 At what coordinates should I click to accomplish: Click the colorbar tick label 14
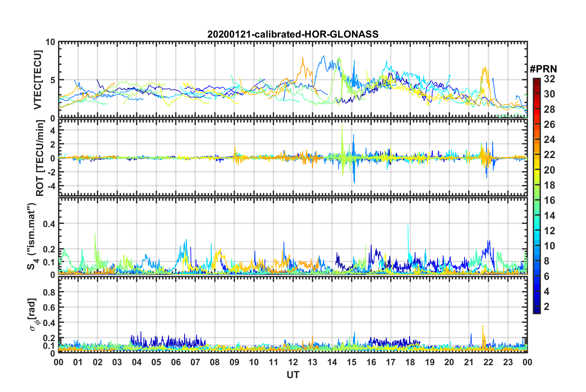click(549, 216)
